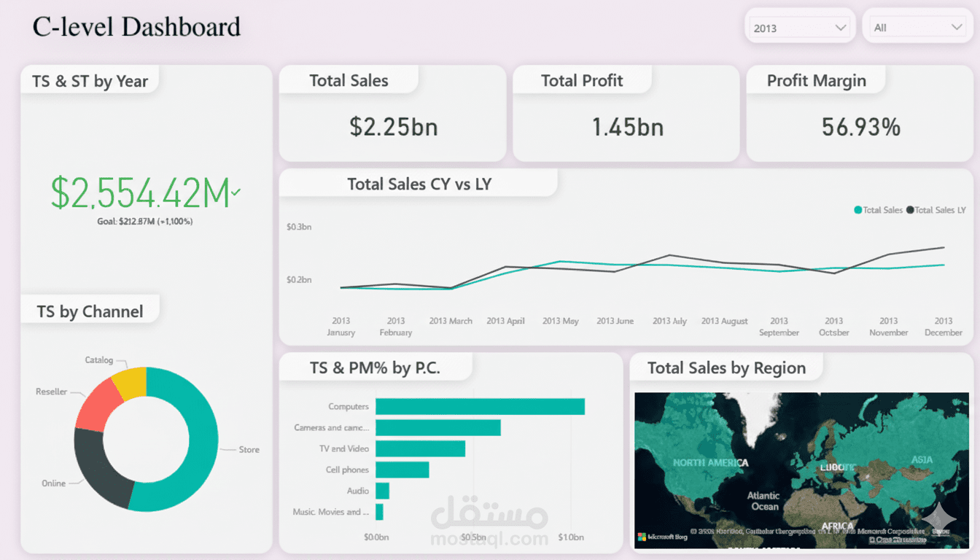Click the Store label on donut chart
The image size is (980, 560).
pos(249,450)
